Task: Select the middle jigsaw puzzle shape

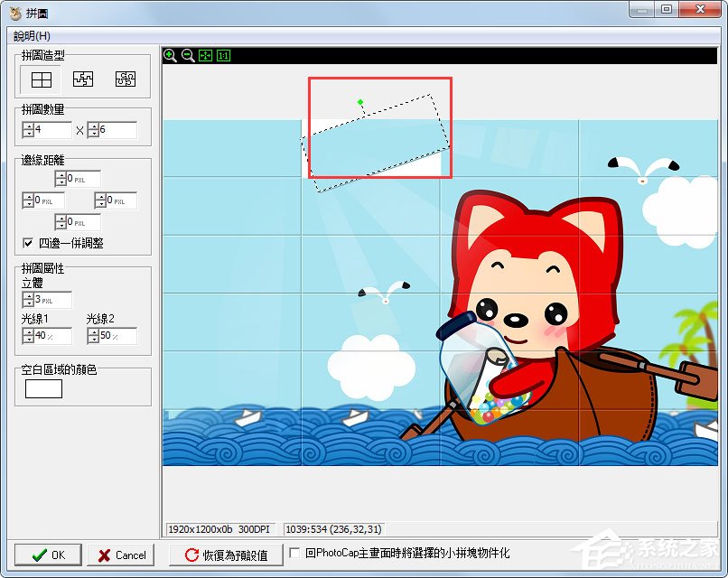Action: point(83,79)
